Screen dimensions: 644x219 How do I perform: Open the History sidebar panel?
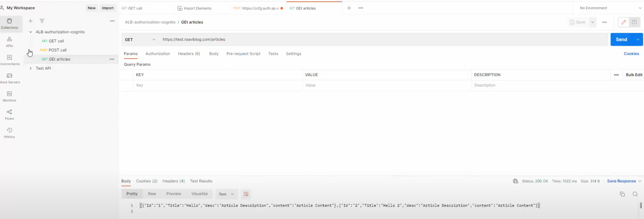9,133
